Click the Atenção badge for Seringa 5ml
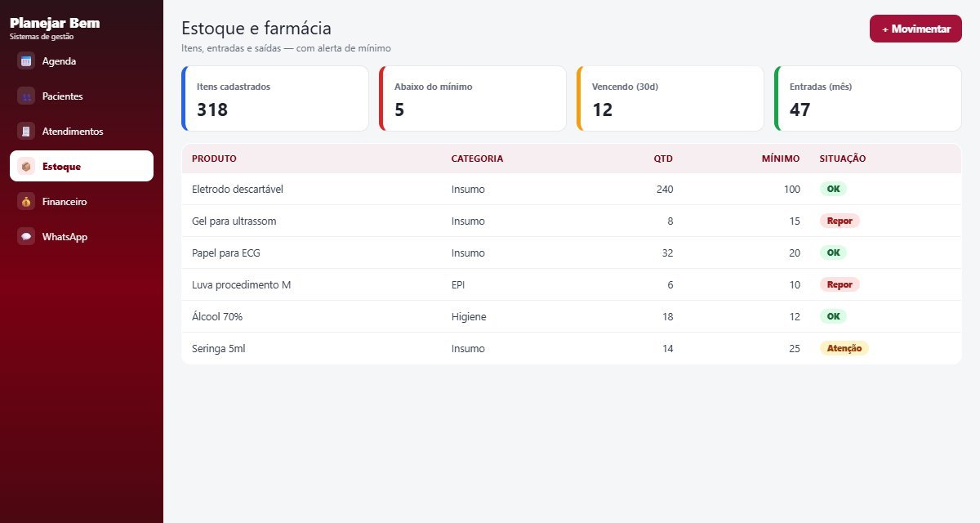 [x=844, y=348]
